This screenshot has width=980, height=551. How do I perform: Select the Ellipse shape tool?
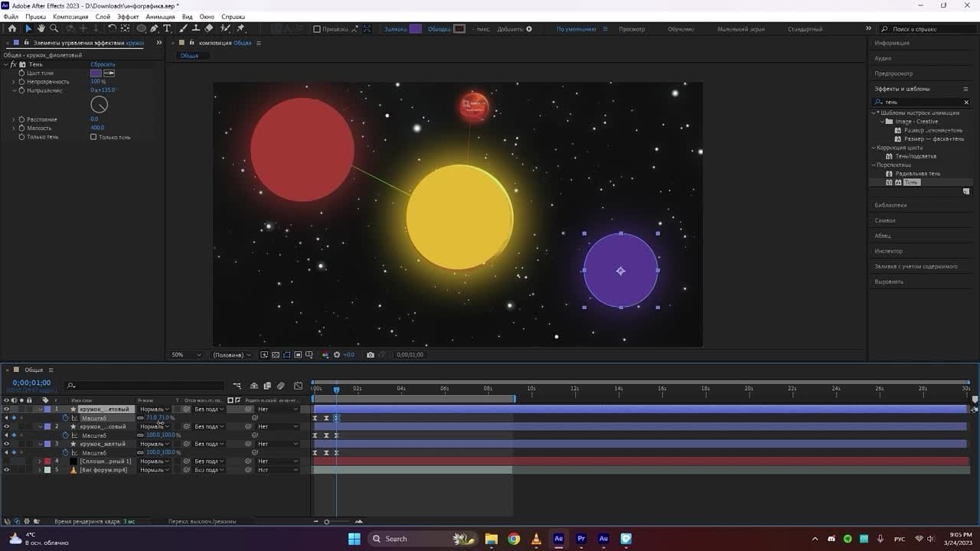[x=142, y=29]
